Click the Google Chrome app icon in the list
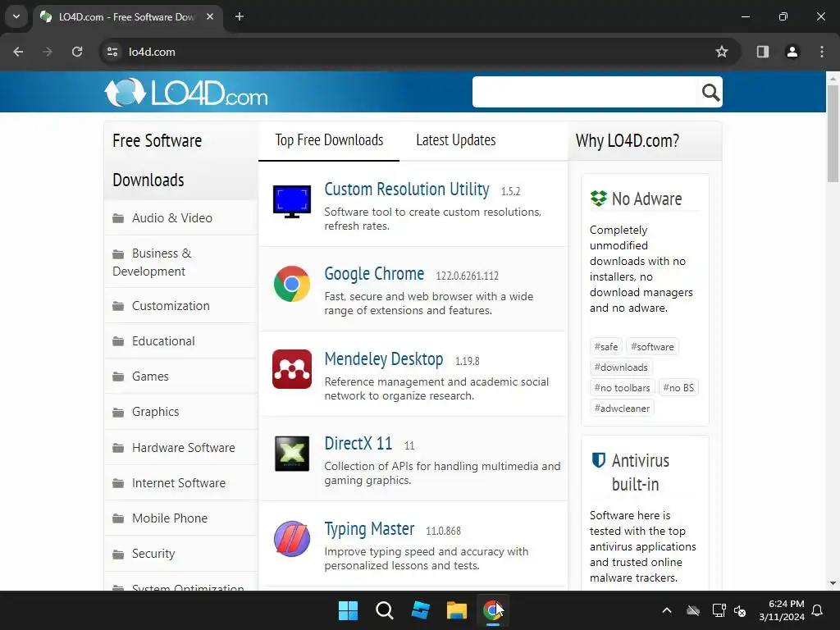Screen dimensions: 840x630 (292, 284)
